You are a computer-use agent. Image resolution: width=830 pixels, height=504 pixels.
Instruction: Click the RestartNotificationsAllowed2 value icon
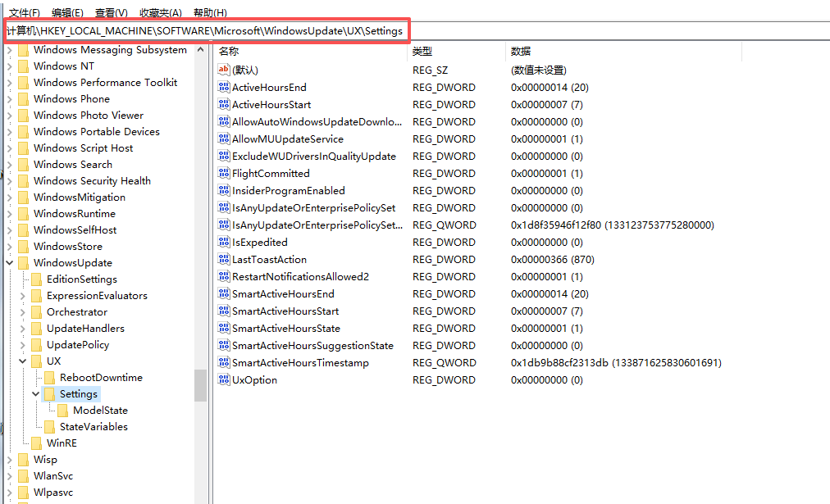[224, 277]
